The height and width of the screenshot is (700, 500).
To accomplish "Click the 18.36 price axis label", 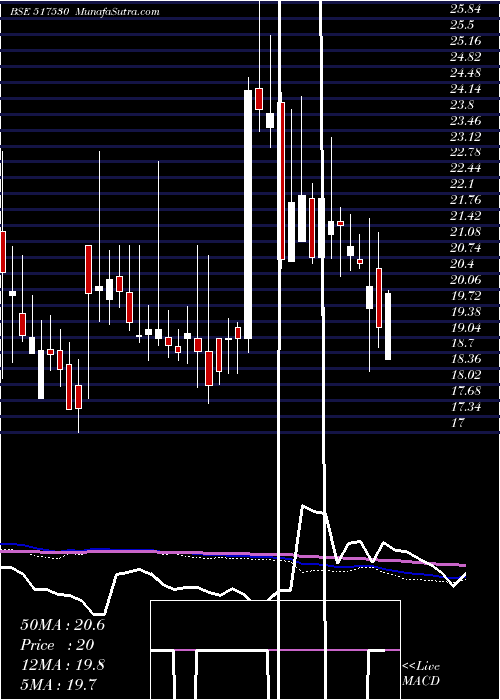I will coord(465,359).
